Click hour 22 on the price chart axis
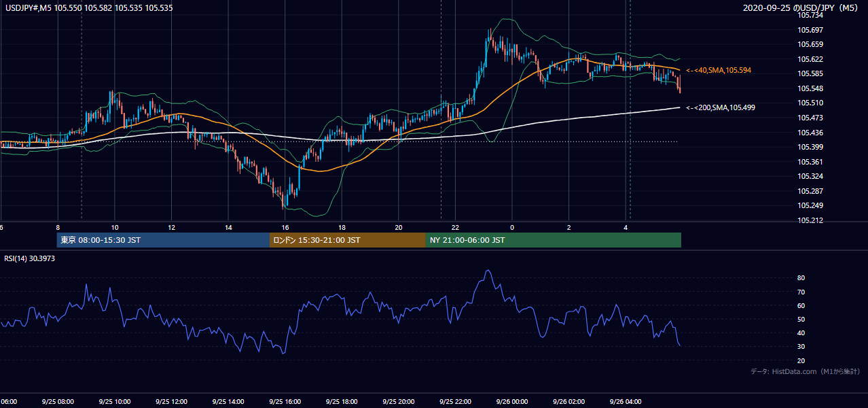The height and width of the screenshot is (408, 868). [456, 228]
